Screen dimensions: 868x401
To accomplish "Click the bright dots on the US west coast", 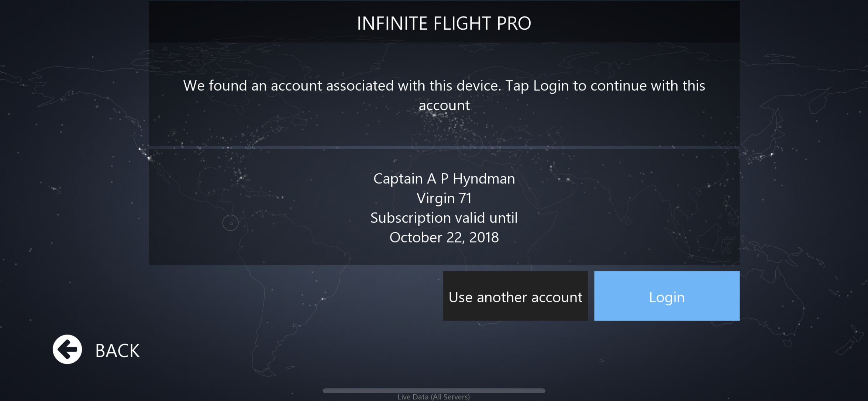I will pos(145,153).
